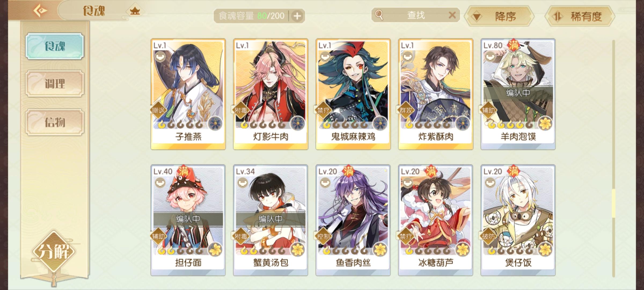Open the pavilion home icon
Screen dimensions: 644x290
(x=135, y=11)
